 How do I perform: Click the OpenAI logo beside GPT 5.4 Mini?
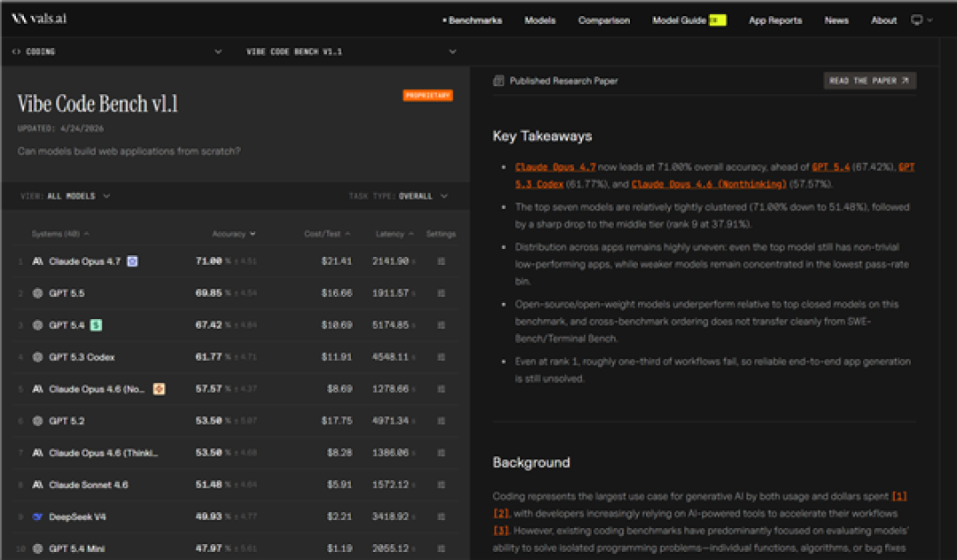[37, 548]
